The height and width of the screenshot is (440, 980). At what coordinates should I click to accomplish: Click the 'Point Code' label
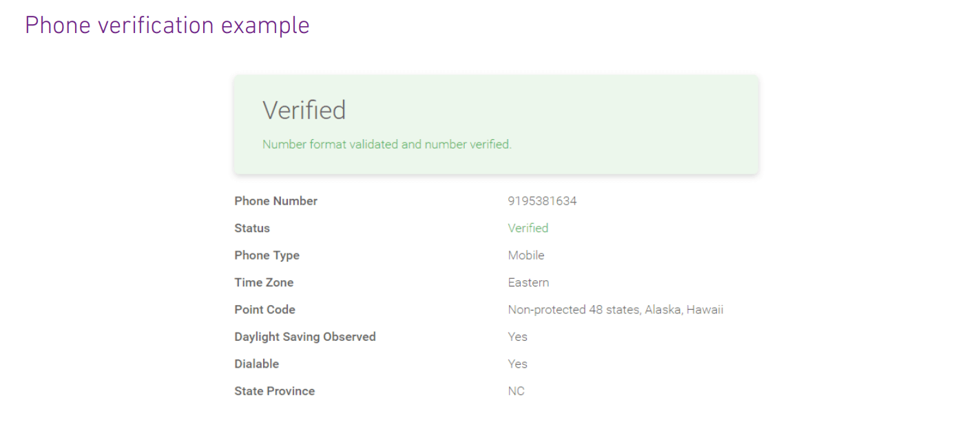[x=264, y=310]
